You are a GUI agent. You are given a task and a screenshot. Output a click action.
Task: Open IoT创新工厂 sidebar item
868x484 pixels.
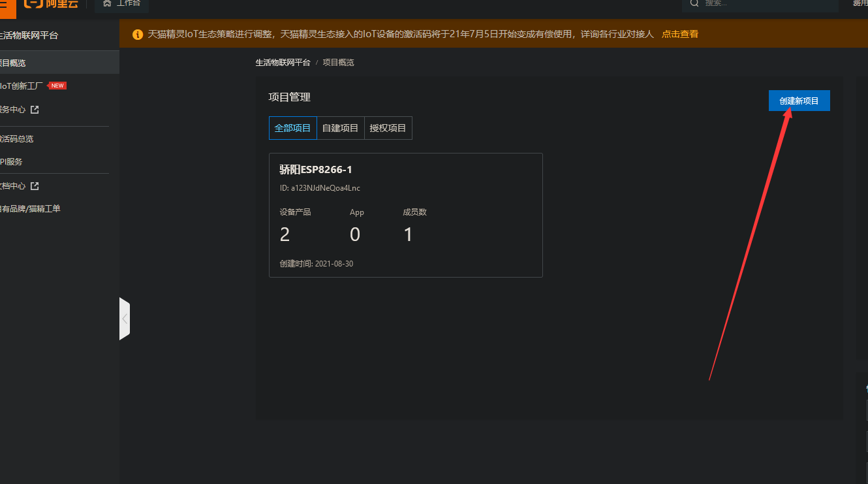[x=22, y=86]
